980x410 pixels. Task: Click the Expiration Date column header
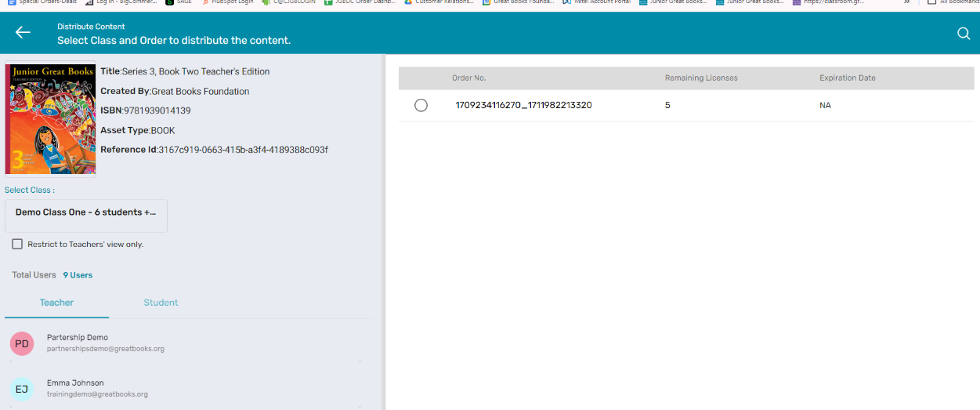click(848, 78)
